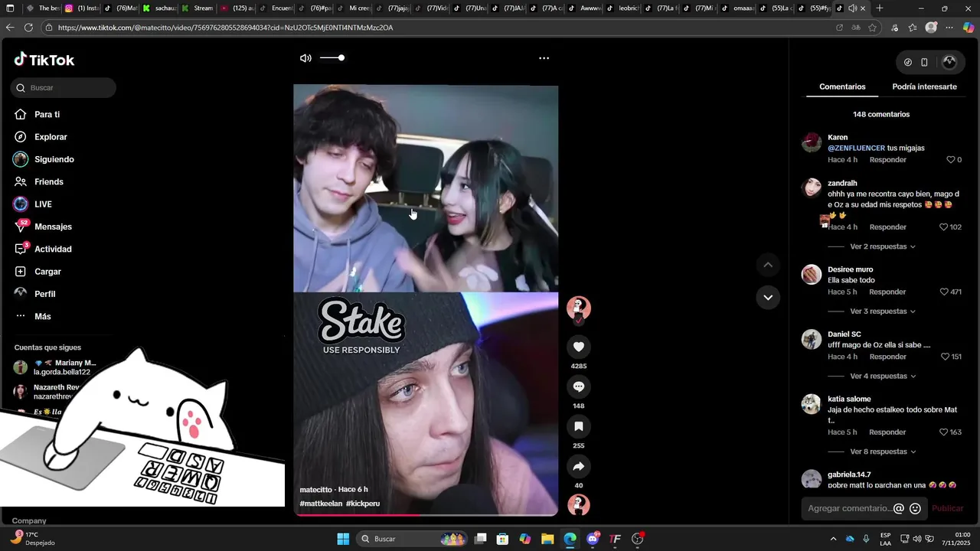
Task: Open the @ZENFLUENCER mention link
Action: (856, 148)
